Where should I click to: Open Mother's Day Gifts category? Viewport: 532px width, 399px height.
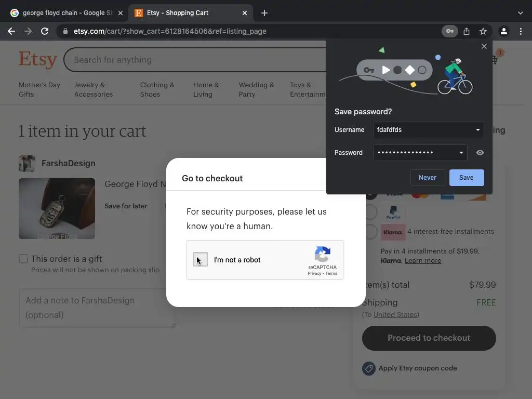tap(39, 89)
